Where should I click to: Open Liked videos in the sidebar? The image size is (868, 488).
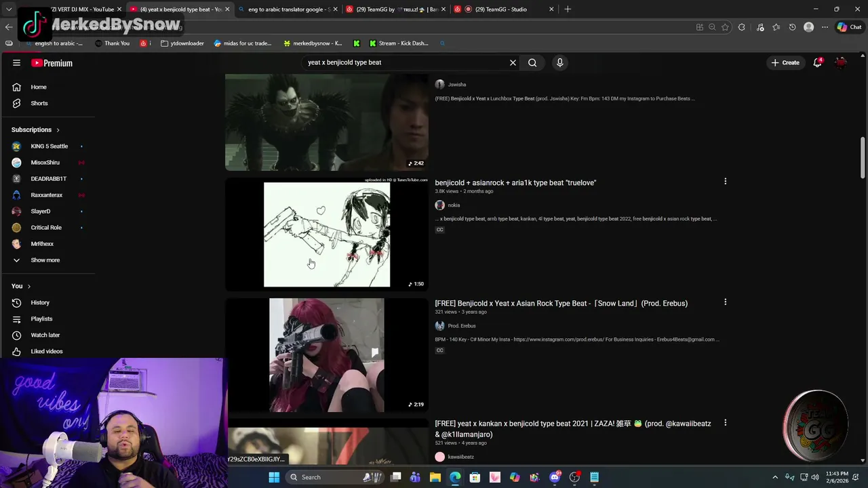coord(47,351)
